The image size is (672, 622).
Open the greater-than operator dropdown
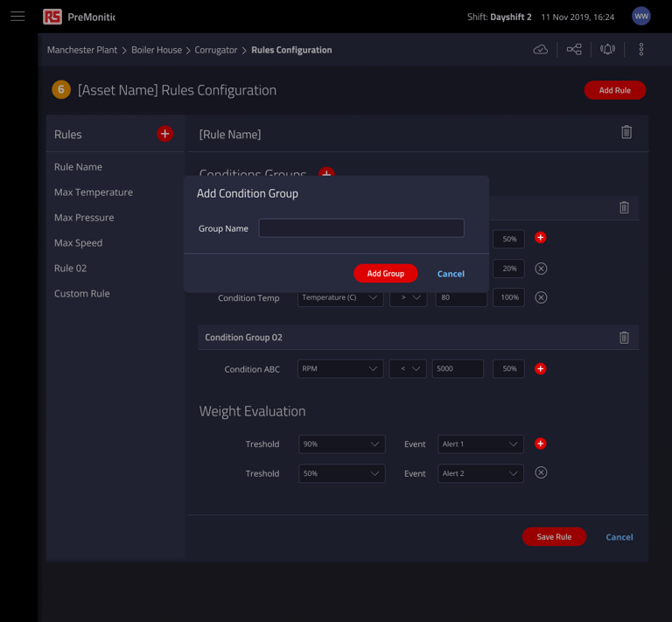[408, 297]
